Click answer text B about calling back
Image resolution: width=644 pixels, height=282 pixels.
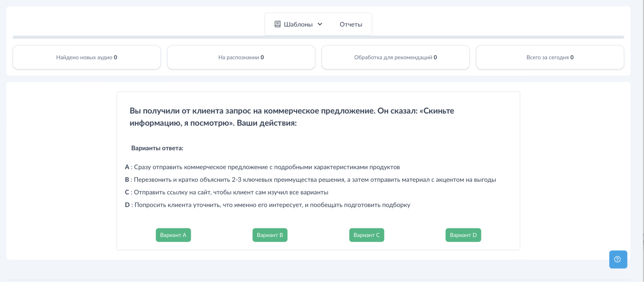310,180
